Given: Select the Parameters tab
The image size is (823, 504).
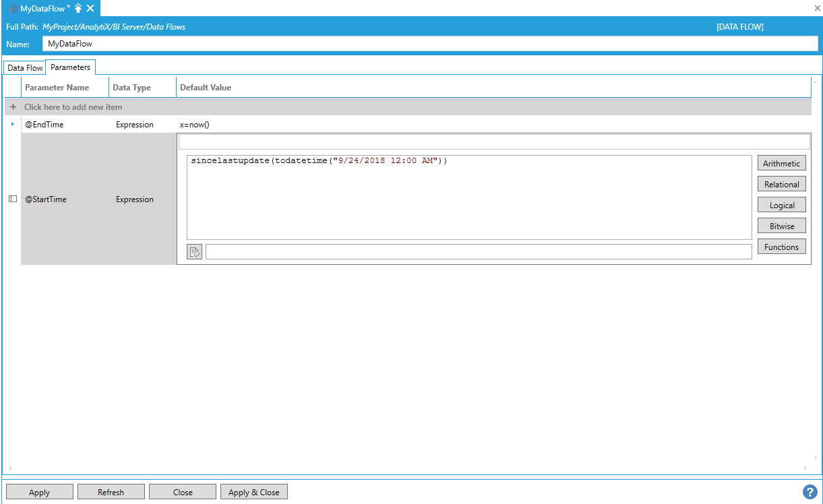Looking at the screenshot, I should 70,67.
